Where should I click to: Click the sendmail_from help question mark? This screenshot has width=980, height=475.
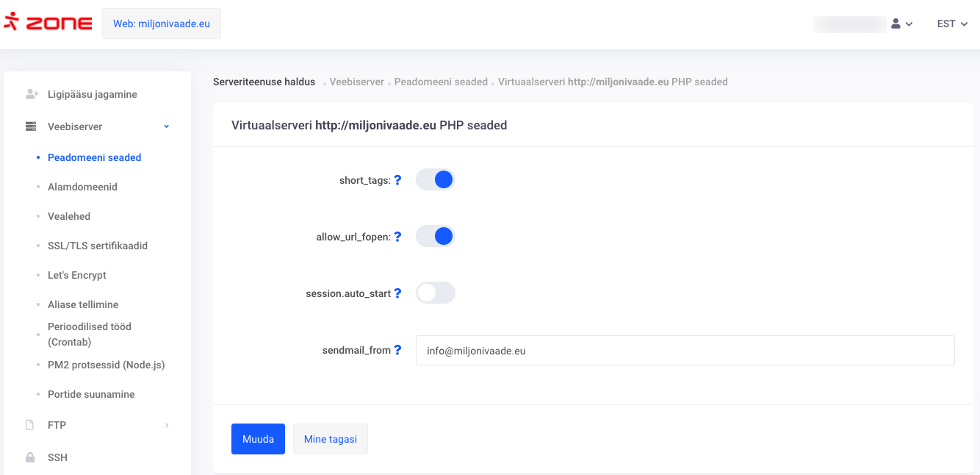tap(397, 350)
